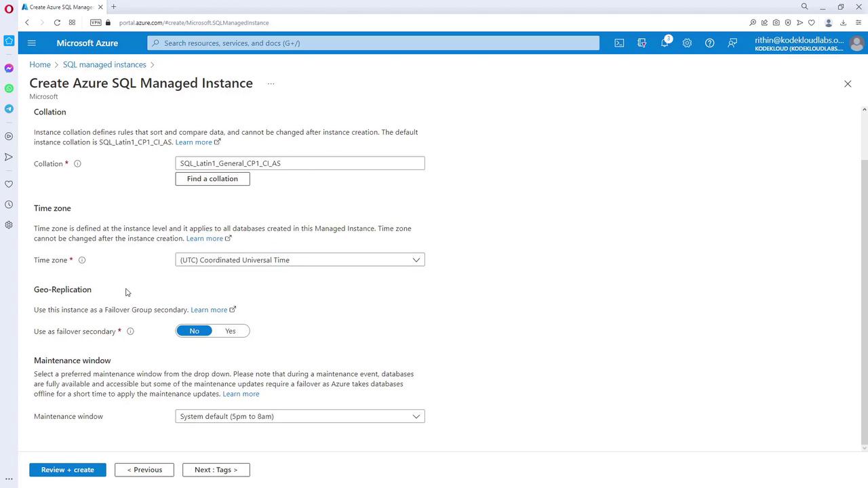The width and height of the screenshot is (868, 488).
Task: Open the page ellipsis more options
Action: 271,83
